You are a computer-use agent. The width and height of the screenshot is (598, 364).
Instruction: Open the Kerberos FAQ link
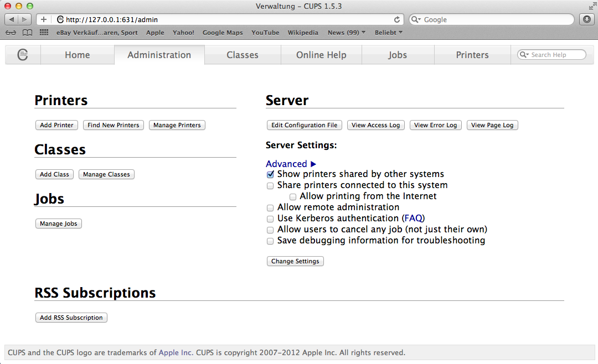[x=414, y=218]
